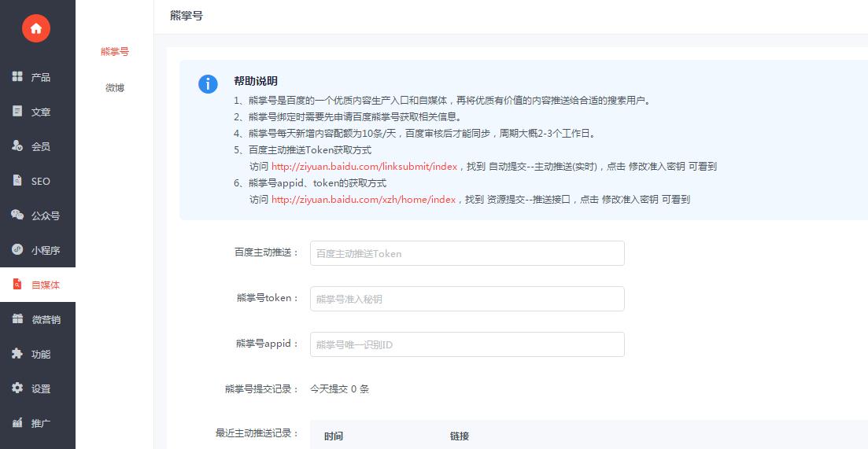
Task: Click the 公众号 WeChat icon
Action: pyautogui.click(x=18, y=215)
